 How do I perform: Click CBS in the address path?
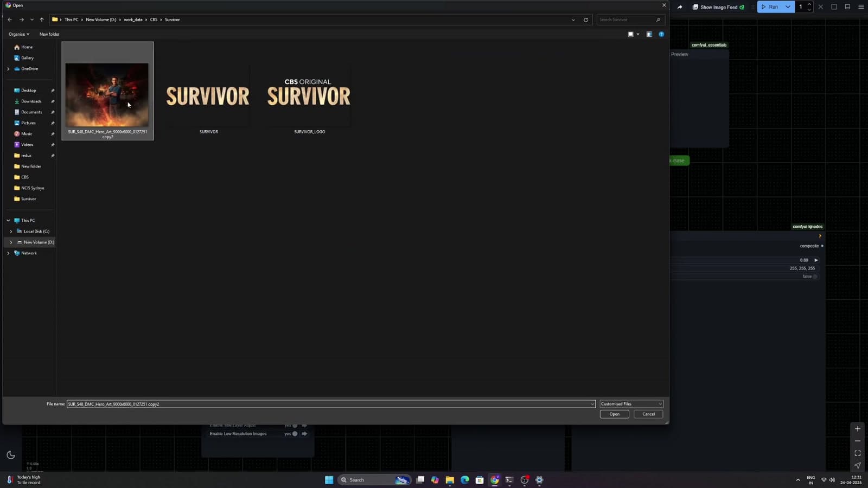click(x=154, y=20)
